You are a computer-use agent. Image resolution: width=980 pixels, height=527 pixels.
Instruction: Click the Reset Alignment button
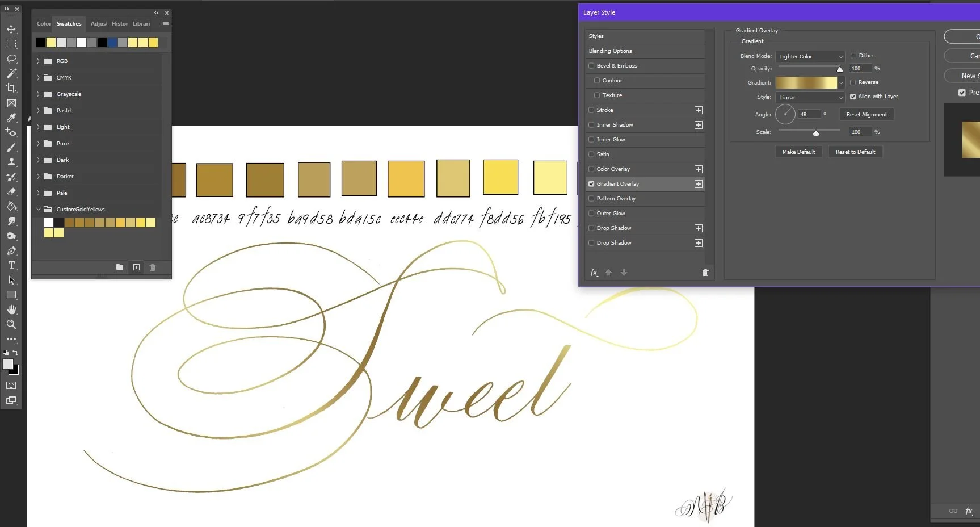pyautogui.click(x=867, y=114)
